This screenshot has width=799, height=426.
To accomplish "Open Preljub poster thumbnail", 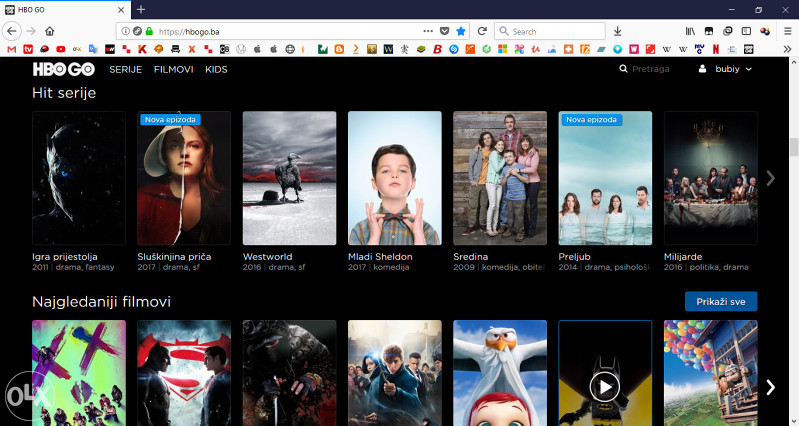I will tap(605, 178).
